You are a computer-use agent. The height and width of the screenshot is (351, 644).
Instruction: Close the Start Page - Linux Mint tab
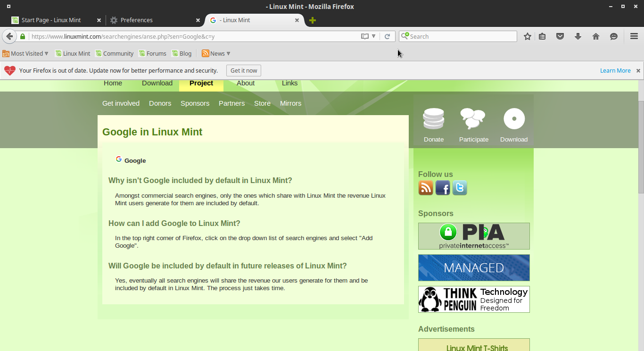click(x=99, y=20)
